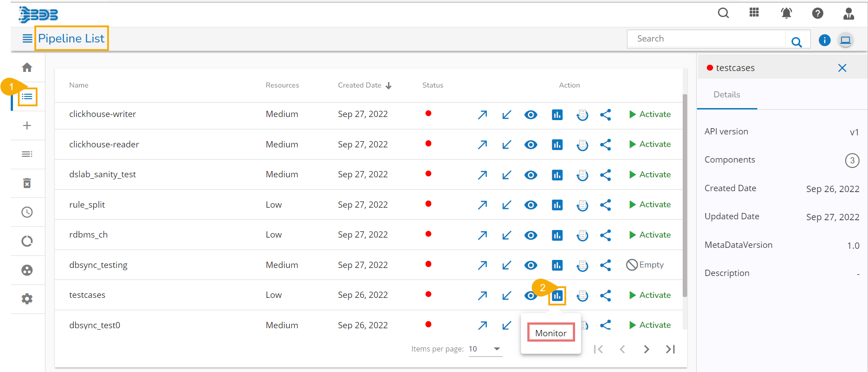Click the push arrow icon for rule_split
The width and height of the screenshot is (868, 372).
coord(482,205)
